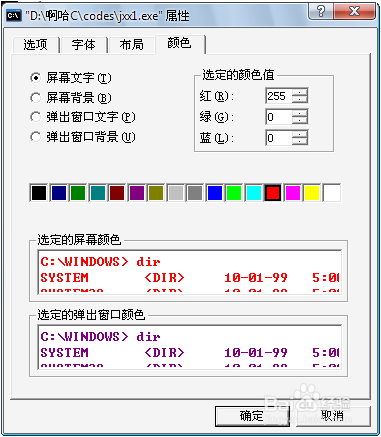
Task: Pick the dark gray color swatch
Action: 195,193
